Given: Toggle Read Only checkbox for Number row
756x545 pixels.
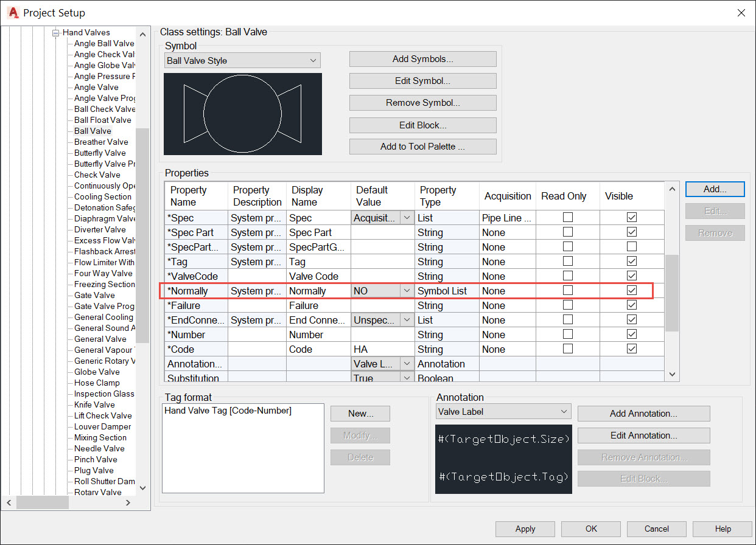Looking at the screenshot, I should click(568, 334).
